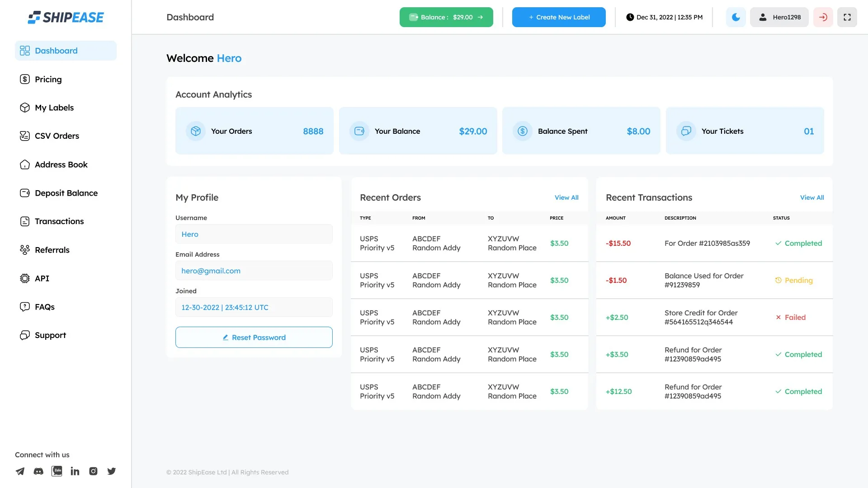
Task: View All recent orders link
Action: pos(566,197)
